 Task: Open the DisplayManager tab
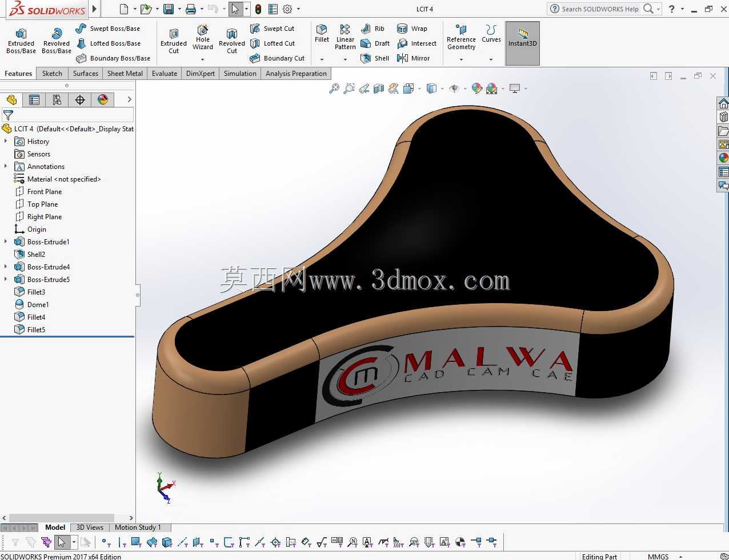tap(103, 100)
